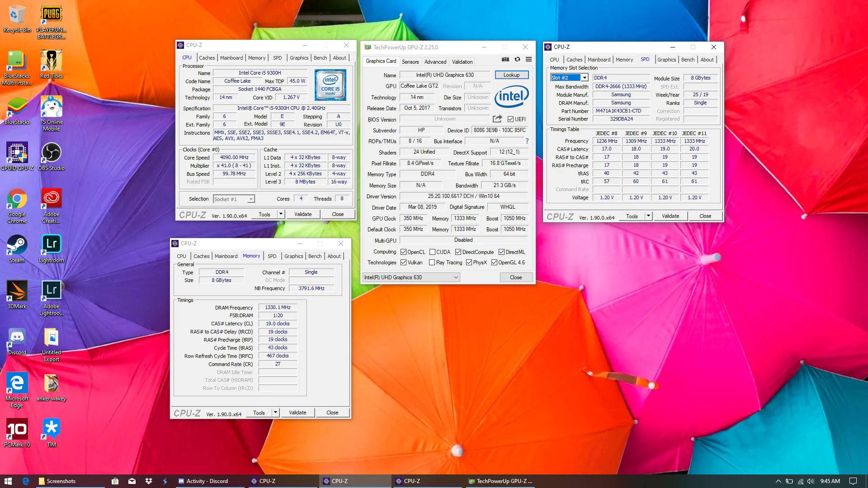Launch Google Chrome desktop shortcut
The width and height of the screenshot is (868, 488).
click(17, 206)
